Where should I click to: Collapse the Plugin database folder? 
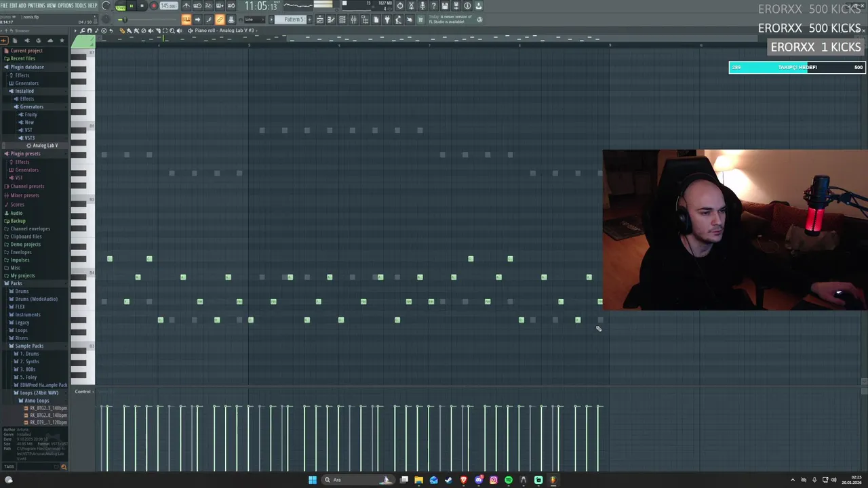27,67
